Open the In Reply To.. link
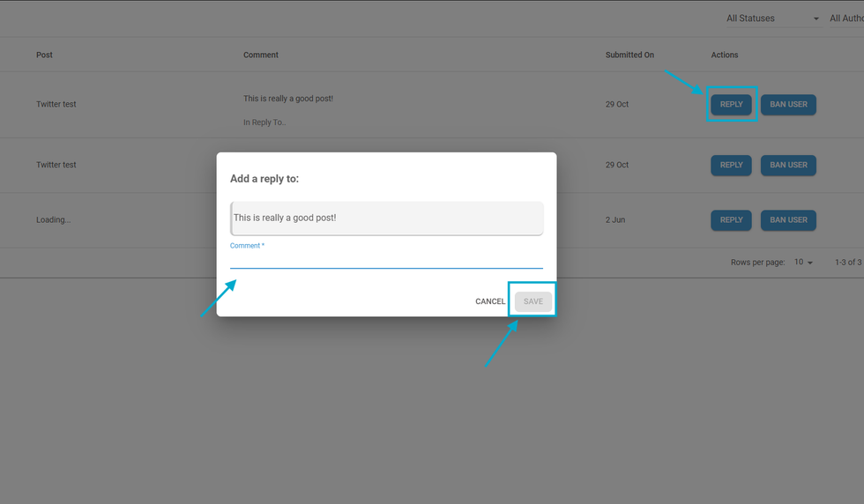Screen dimensions: 864x504 click(264, 122)
